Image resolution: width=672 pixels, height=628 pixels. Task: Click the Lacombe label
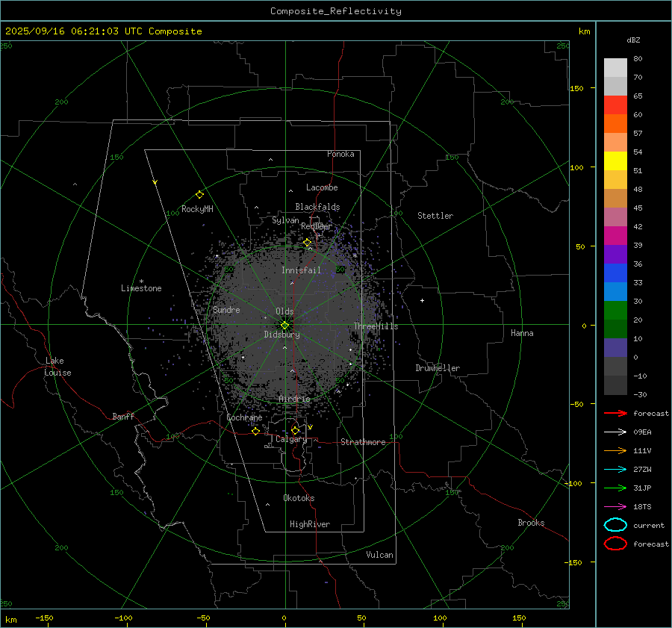[x=322, y=187]
